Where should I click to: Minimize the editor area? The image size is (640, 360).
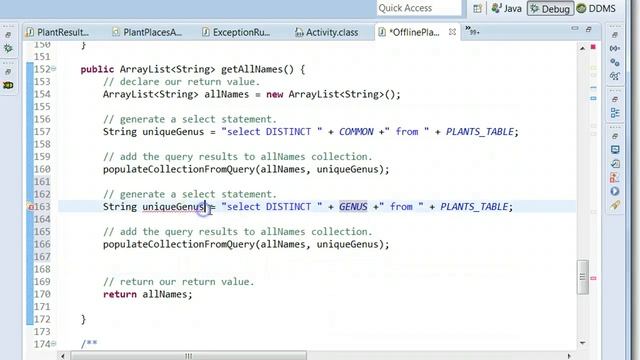coord(575,29)
